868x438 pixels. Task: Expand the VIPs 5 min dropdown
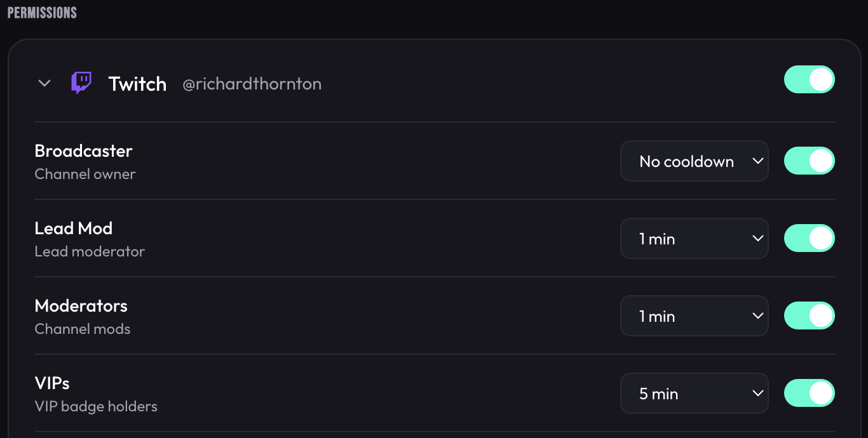pyautogui.click(x=694, y=394)
